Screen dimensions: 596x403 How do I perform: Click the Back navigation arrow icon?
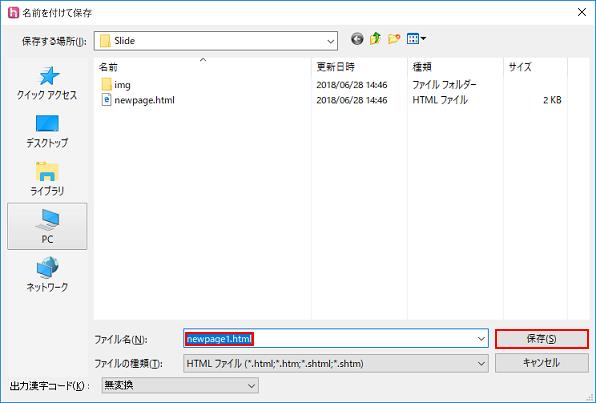pos(357,39)
